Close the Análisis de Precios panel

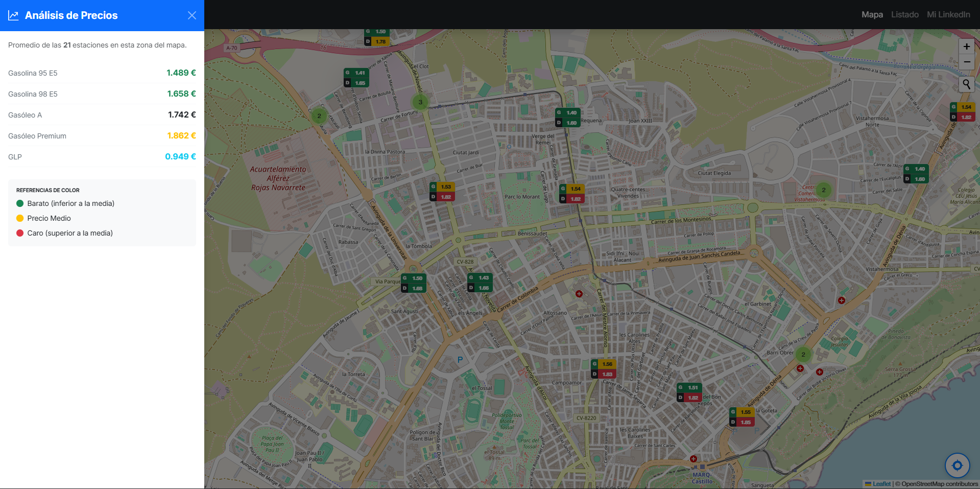pyautogui.click(x=192, y=15)
